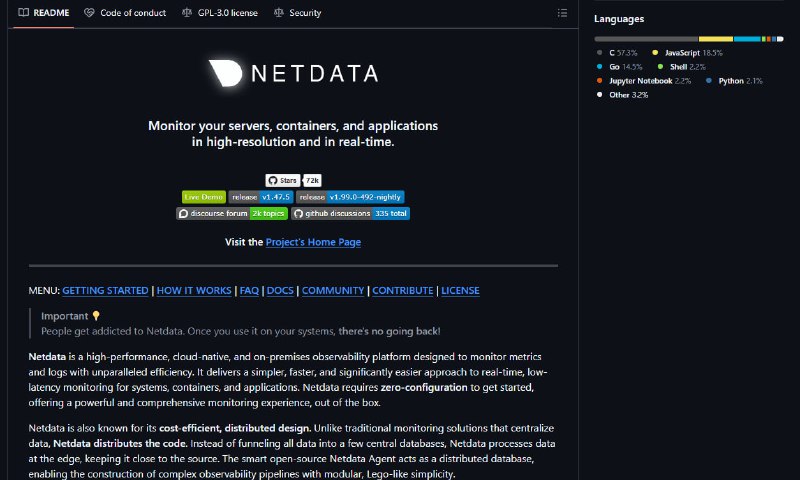The width and height of the screenshot is (800, 480).
Task: Open the Code of conduct tab
Action: pyautogui.click(x=125, y=13)
